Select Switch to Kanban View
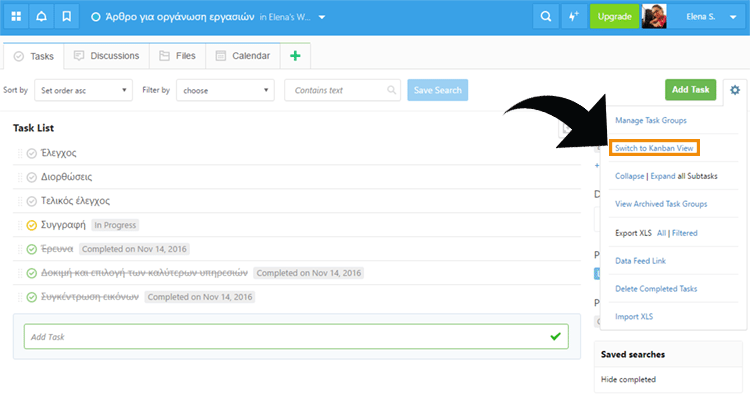Screen dimensions: 750x397 [x=654, y=148]
